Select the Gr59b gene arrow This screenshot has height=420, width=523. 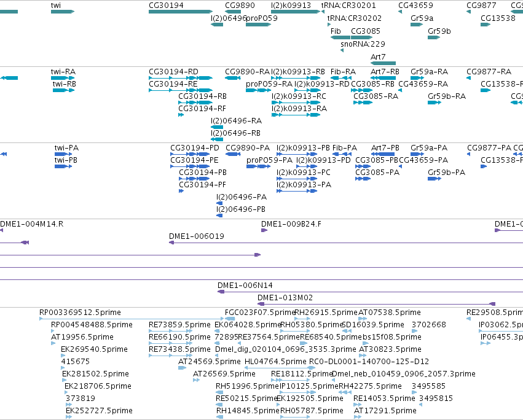pos(434,37)
